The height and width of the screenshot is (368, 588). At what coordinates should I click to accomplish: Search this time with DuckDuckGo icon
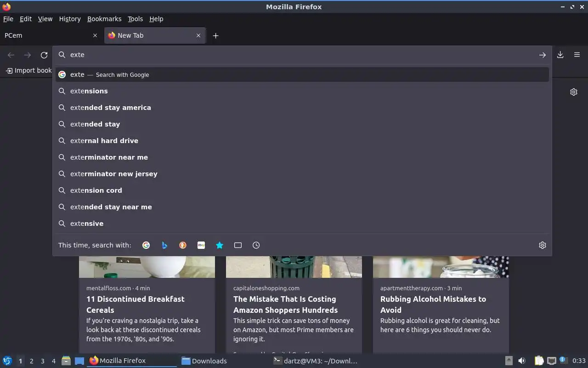point(183,245)
